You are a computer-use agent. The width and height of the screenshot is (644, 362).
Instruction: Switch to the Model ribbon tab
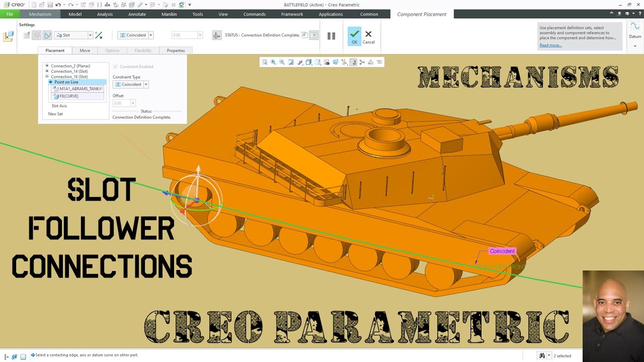(x=75, y=14)
